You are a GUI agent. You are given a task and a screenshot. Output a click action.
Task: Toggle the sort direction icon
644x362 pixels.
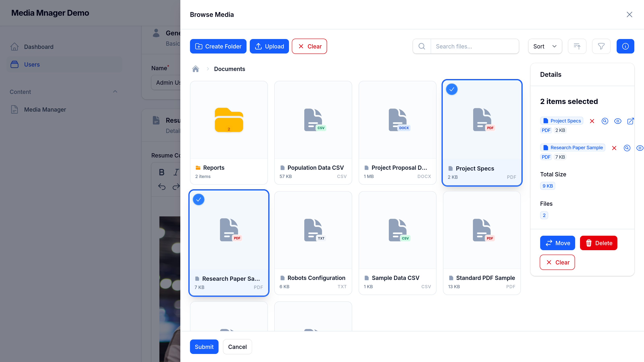[577, 46]
